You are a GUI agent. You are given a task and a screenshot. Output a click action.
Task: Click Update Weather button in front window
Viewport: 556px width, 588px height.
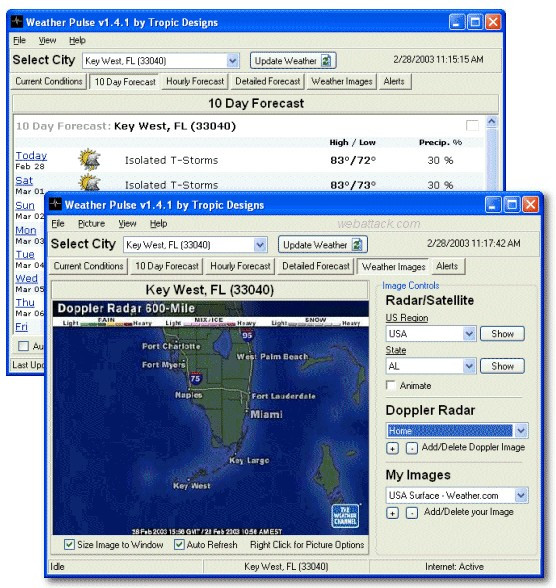click(323, 245)
